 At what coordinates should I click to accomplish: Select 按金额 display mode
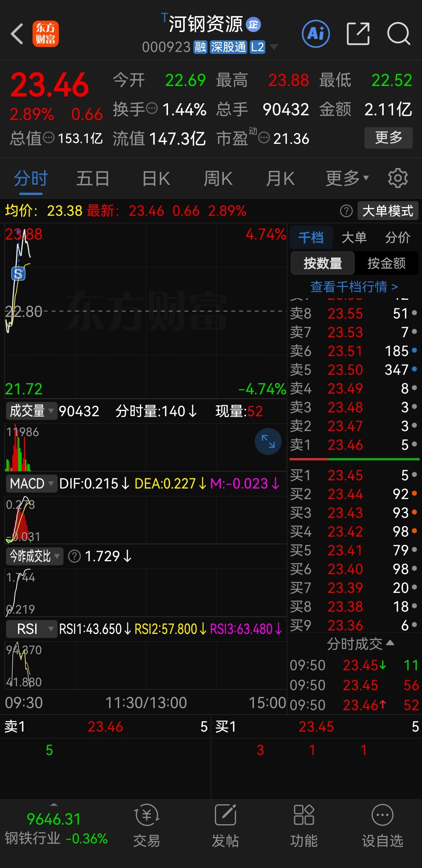point(386,263)
